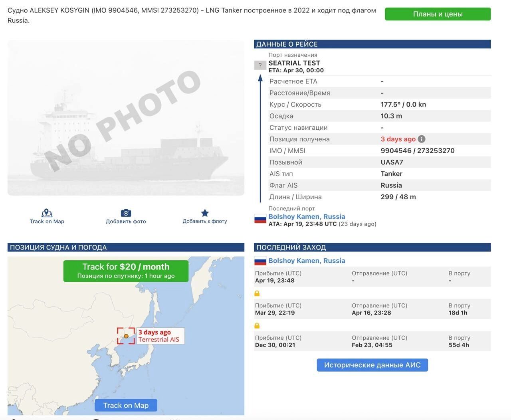The image size is (511, 420).
Task: Click the info icon next to "3 days ago"
Action: pyautogui.click(x=422, y=139)
